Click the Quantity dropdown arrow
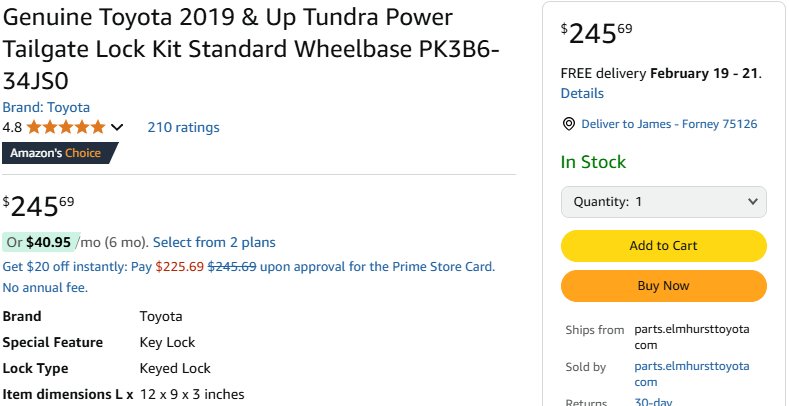This screenshot has height=406, width=789. coord(752,202)
